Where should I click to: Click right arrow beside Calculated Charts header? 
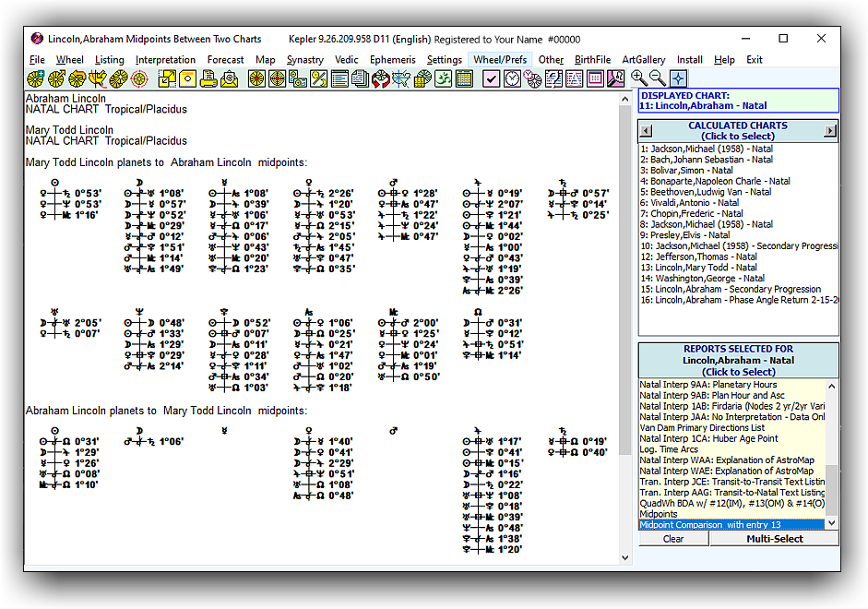830,131
